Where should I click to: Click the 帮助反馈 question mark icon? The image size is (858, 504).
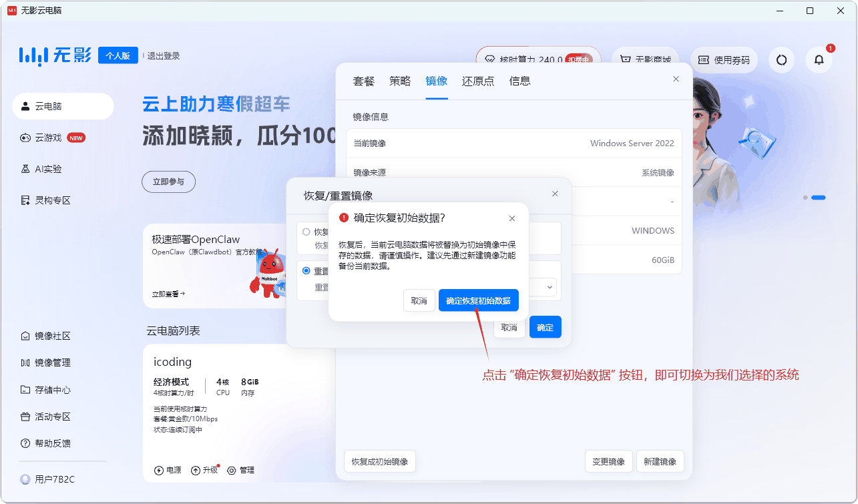(x=25, y=443)
